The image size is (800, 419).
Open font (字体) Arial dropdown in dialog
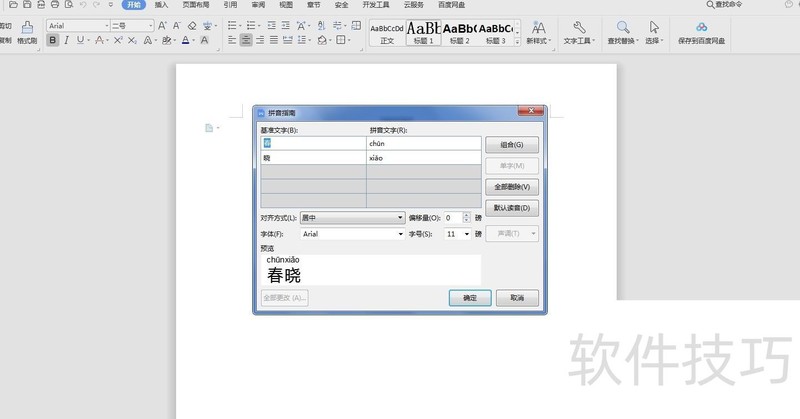pos(400,234)
